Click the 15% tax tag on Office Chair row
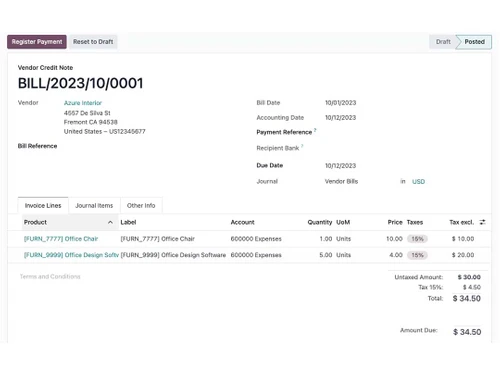The width and height of the screenshot is (500, 375). coord(417,239)
